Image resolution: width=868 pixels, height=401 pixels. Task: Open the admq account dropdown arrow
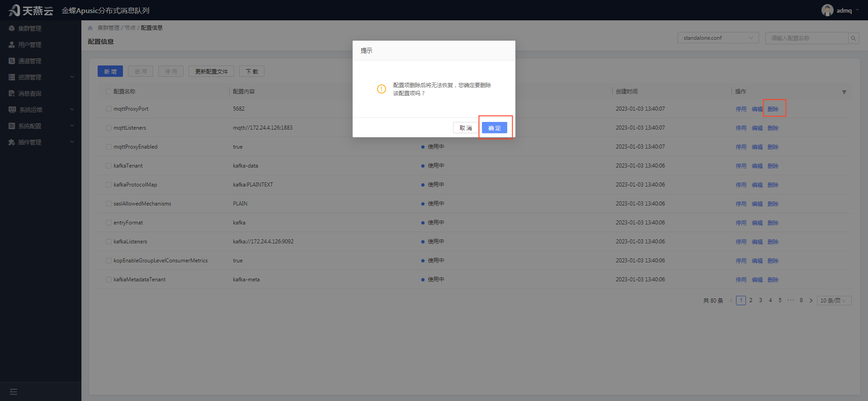857,10
